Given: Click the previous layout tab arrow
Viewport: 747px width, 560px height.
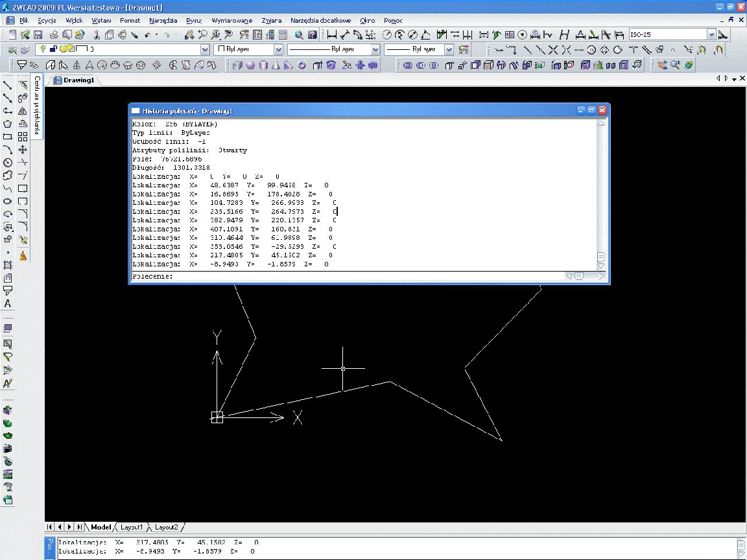Looking at the screenshot, I should pyautogui.click(x=60, y=527).
